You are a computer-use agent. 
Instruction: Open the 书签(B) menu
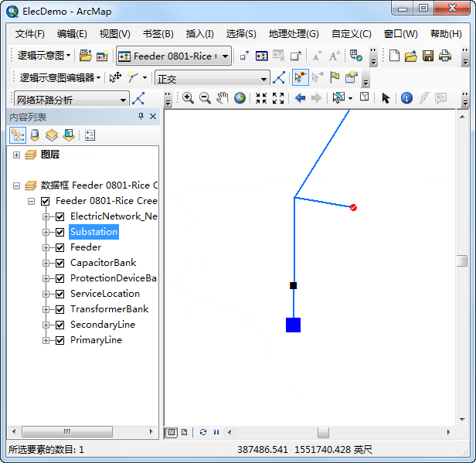pyautogui.click(x=158, y=34)
